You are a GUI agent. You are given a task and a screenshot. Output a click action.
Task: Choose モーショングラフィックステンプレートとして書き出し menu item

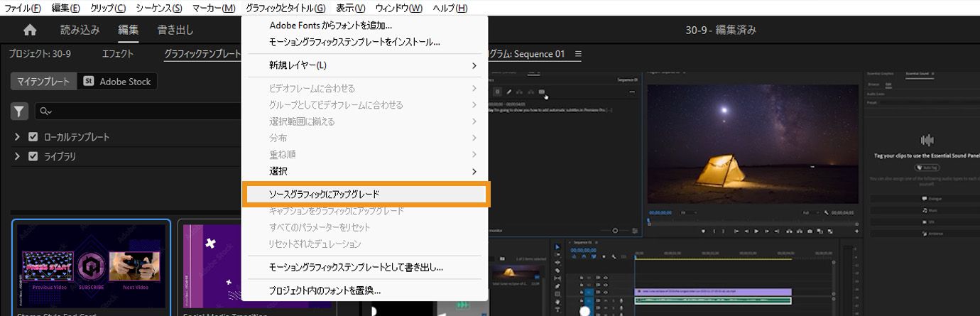coord(364,268)
